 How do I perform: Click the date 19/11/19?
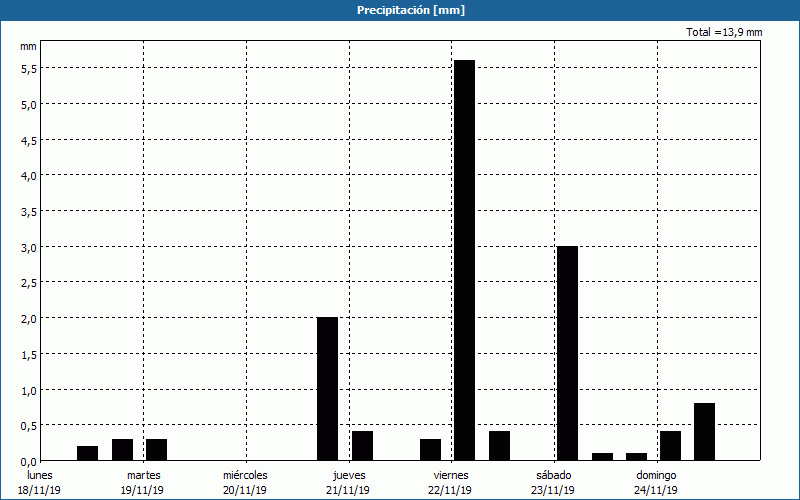click(x=142, y=490)
